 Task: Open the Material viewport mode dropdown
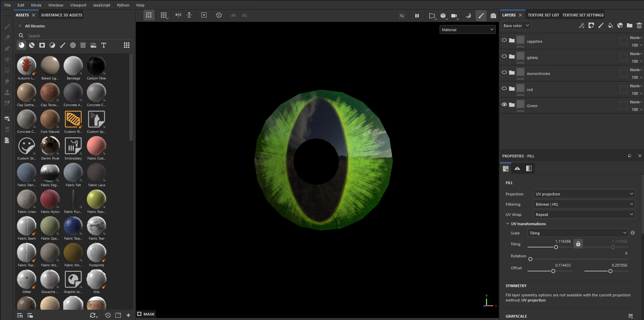[x=467, y=30]
